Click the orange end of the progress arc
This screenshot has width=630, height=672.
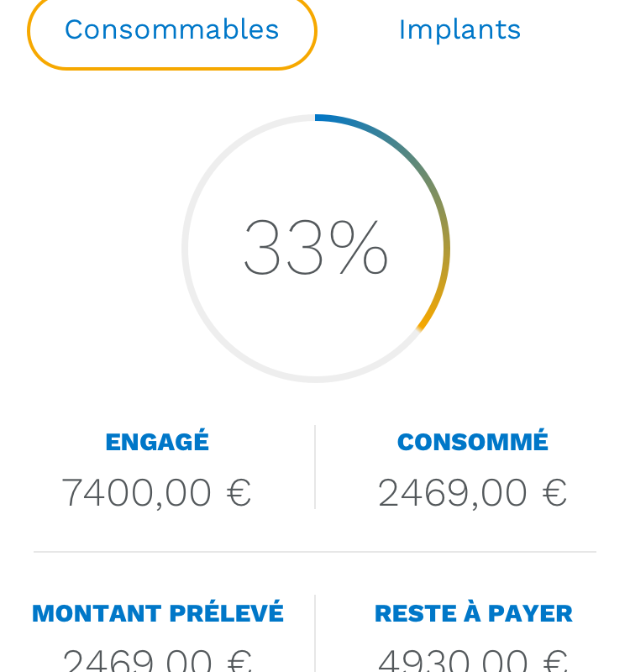433,305
